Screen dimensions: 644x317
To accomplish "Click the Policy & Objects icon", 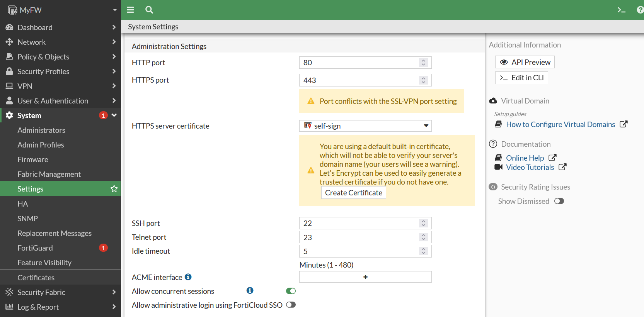I will coord(10,57).
